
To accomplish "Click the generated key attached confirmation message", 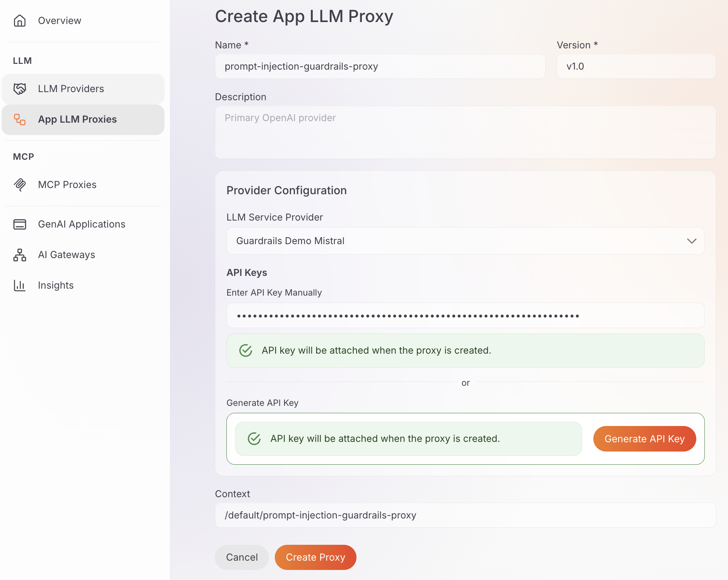I will coord(408,439).
